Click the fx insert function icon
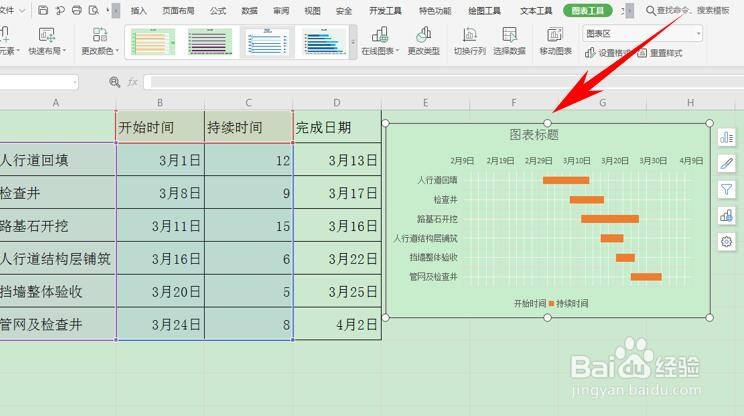 132,82
